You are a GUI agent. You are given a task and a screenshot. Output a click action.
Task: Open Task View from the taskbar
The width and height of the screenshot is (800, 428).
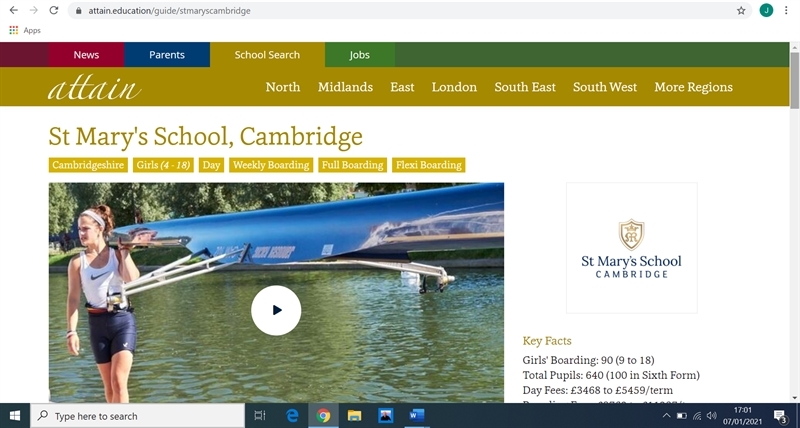click(x=260, y=416)
